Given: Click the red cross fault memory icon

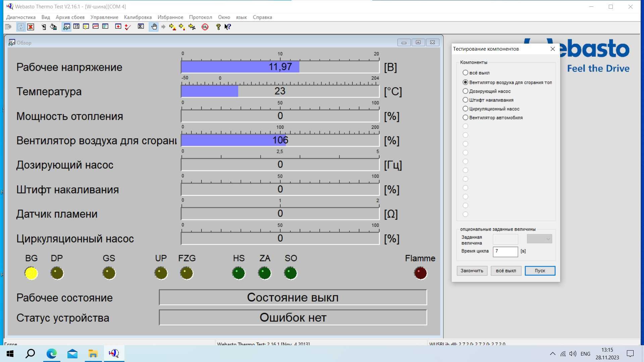Looking at the screenshot, I should tap(118, 27).
